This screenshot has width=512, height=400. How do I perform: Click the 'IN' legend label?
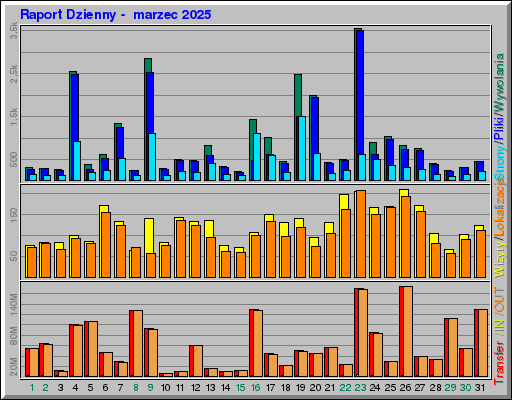click(500, 327)
